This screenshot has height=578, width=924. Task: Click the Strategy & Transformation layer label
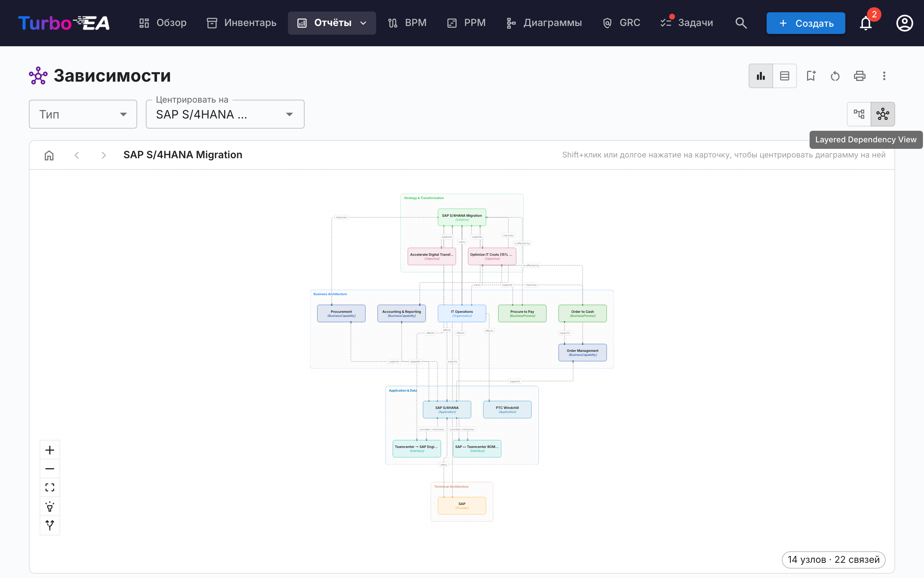[423, 198]
